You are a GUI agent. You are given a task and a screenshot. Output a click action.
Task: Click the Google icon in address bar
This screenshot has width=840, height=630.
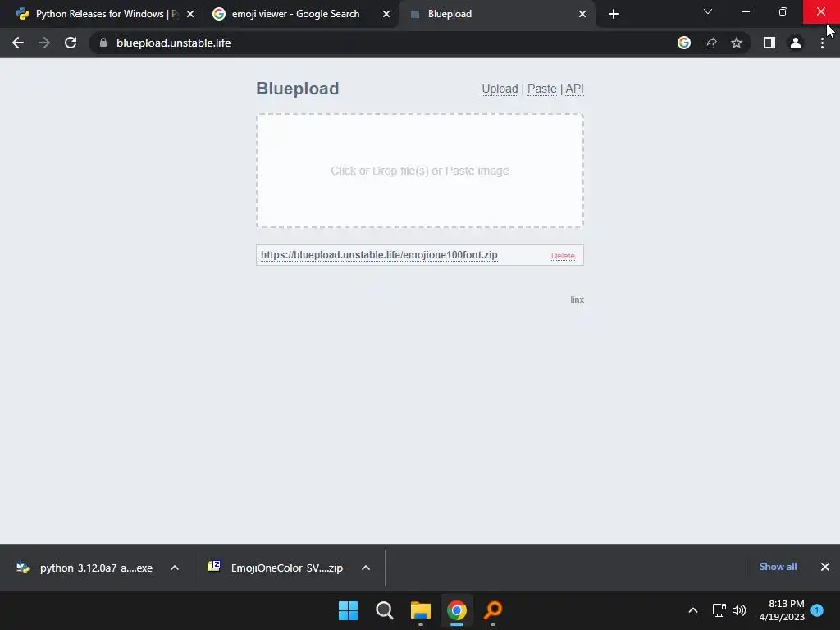click(684, 43)
